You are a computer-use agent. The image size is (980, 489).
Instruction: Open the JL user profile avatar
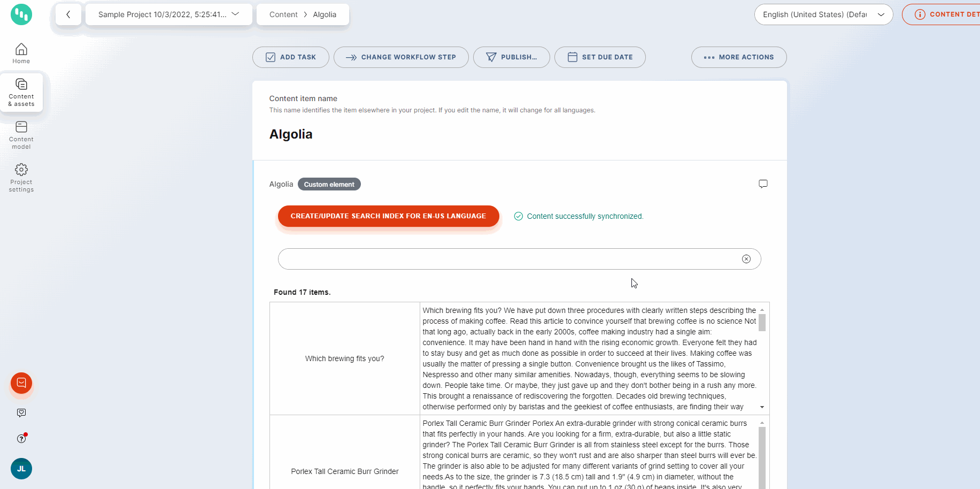(x=21, y=469)
